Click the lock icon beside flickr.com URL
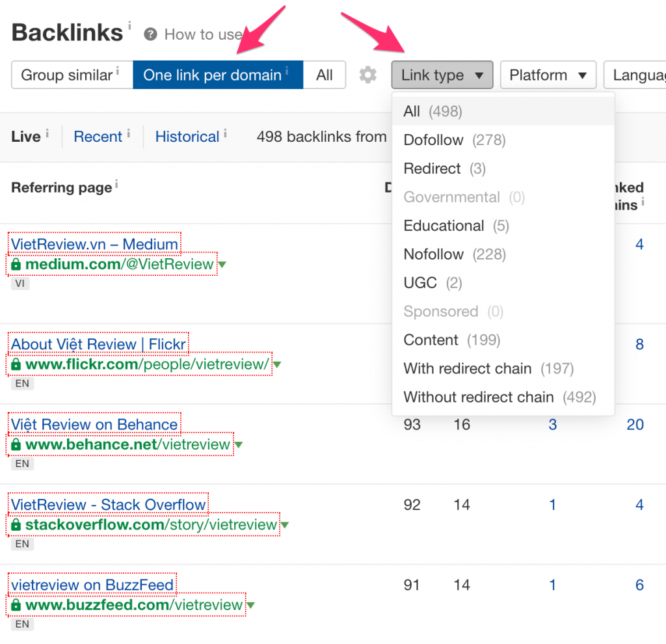Screen dimensions: 666x644 click(x=16, y=364)
